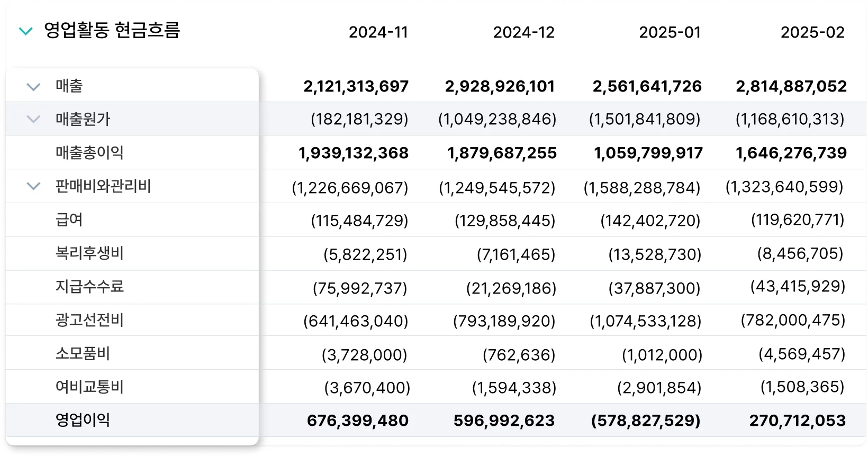Select the 소모품비 row label

click(x=83, y=354)
